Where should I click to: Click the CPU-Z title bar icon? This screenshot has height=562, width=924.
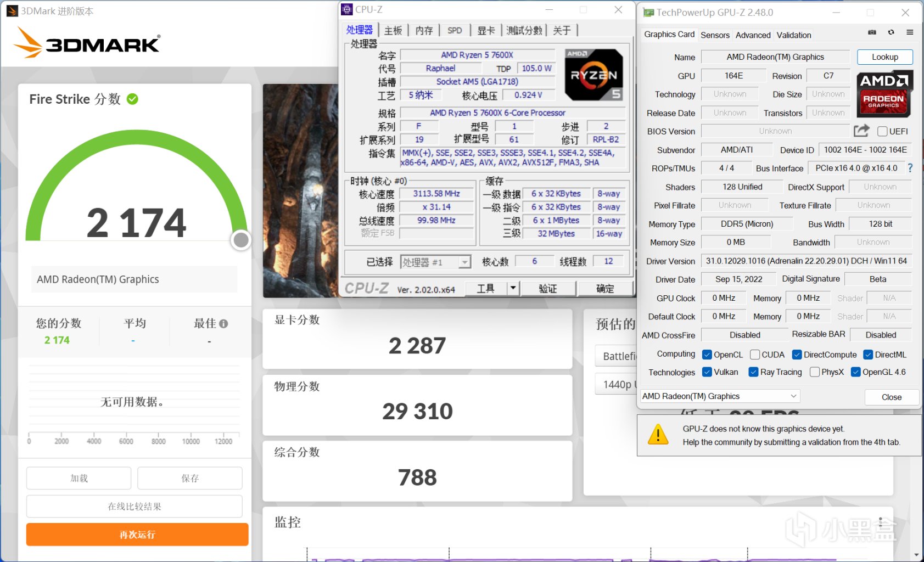347,9
